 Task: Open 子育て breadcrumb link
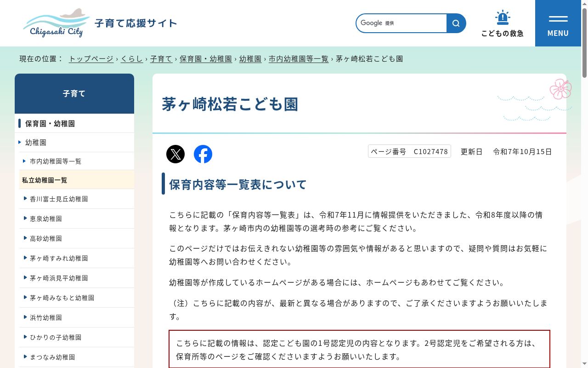coord(161,59)
